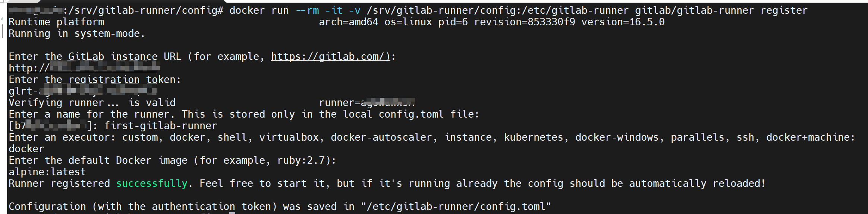Click the blurred http:// instance URL
This screenshot has height=214, width=868.
(x=84, y=68)
